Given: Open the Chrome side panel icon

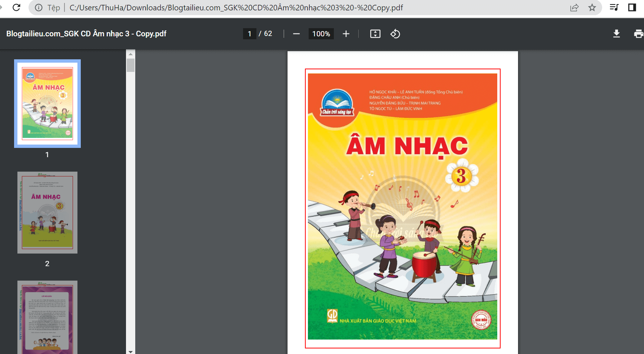Looking at the screenshot, I should (632, 7).
